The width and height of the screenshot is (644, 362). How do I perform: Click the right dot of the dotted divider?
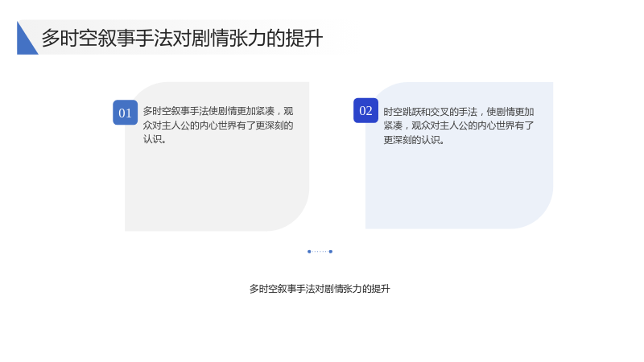tap(331, 252)
